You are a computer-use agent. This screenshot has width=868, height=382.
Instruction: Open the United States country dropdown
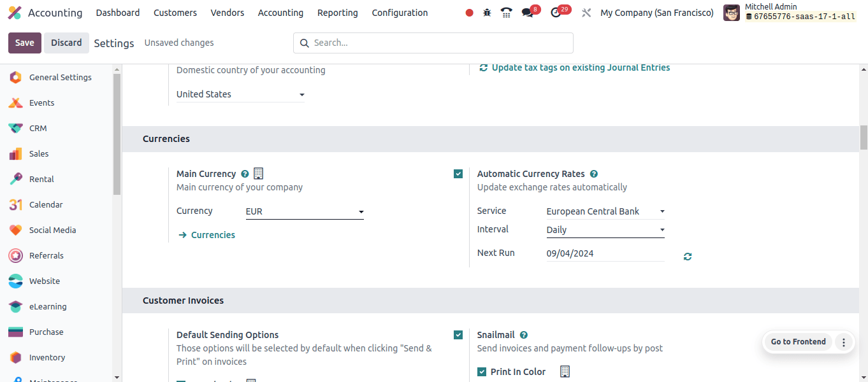coord(240,94)
